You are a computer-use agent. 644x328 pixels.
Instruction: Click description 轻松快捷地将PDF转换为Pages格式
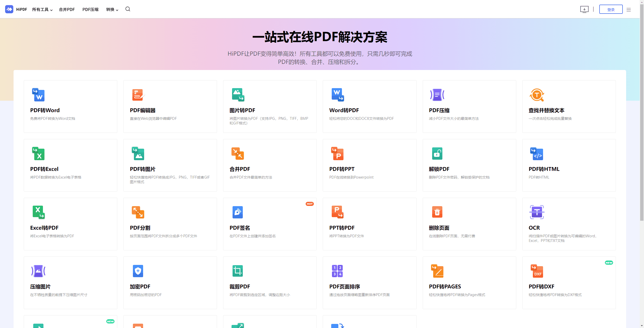pyautogui.click(x=457, y=295)
